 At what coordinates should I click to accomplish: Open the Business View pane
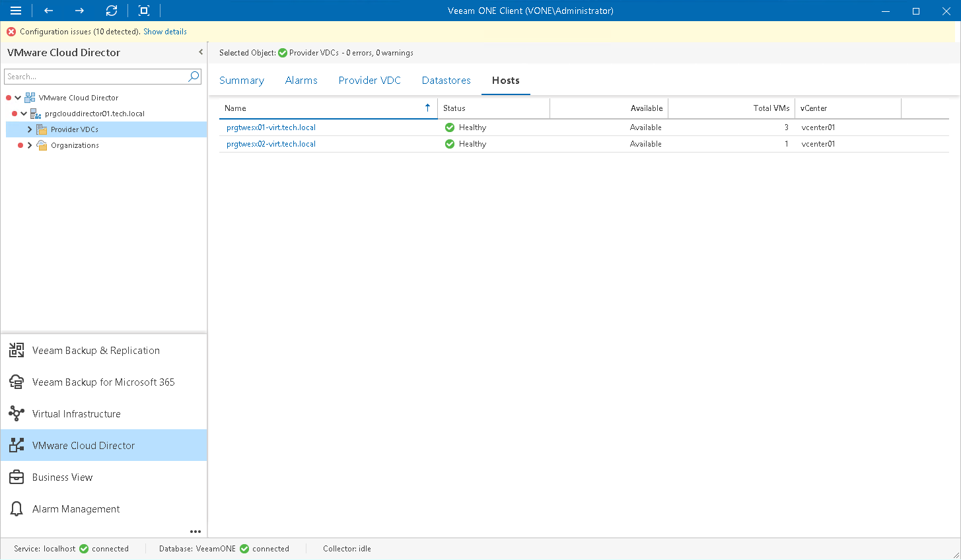[x=104, y=477]
